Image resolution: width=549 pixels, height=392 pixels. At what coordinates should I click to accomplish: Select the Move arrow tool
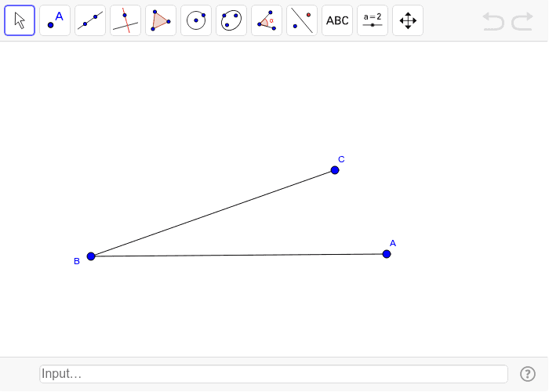20,20
